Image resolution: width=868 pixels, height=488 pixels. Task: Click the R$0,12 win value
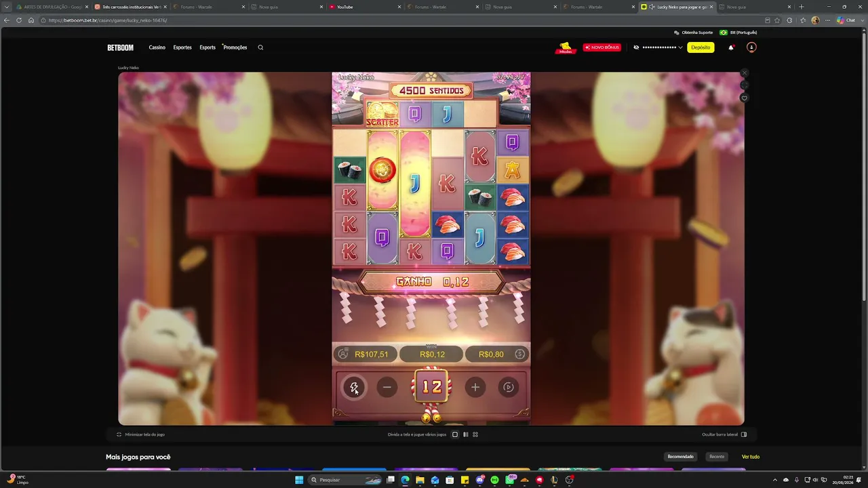[x=432, y=354]
